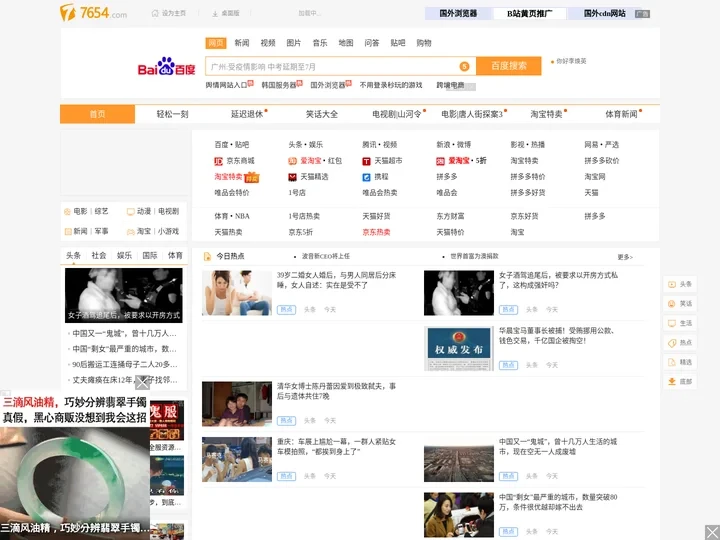
Task: Click the 7654.com logo
Action: [x=93, y=12]
